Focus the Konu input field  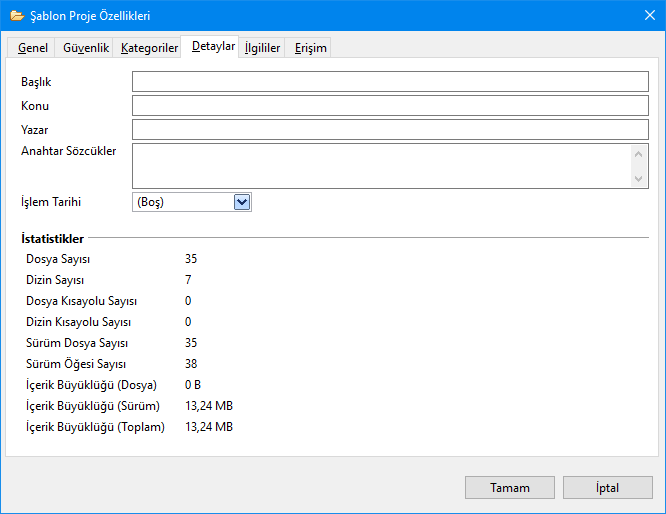[x=390, y=106]
